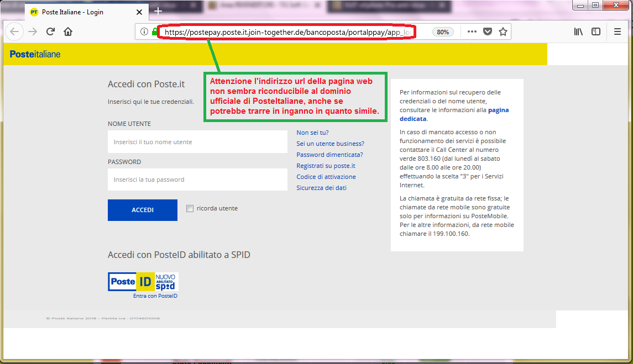The image size is (633, 364).
Task: Open the 'Non sei tu?' link
Action: click(x=312, y=133)
